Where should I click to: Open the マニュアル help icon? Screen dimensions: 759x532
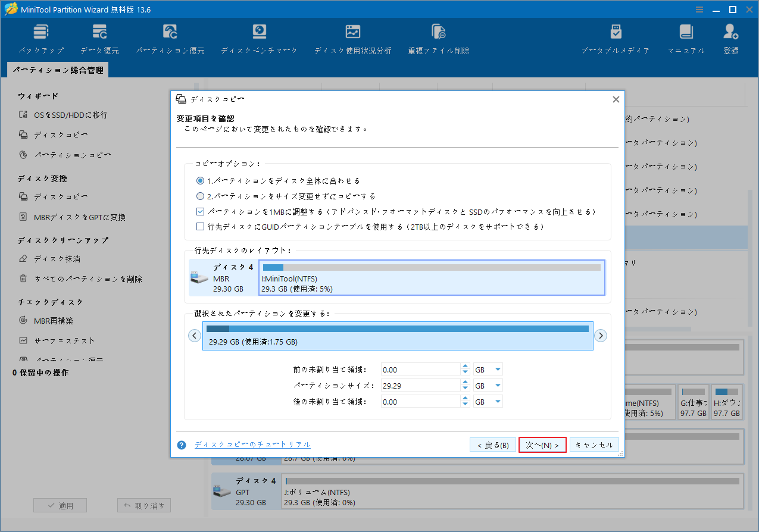click(686, 37)
